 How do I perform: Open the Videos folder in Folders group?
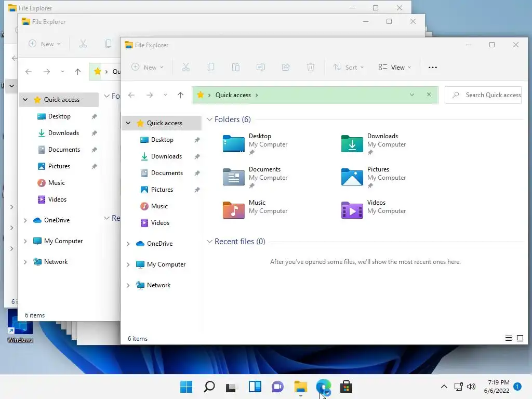pyautogui.click(x=352, y=210)
